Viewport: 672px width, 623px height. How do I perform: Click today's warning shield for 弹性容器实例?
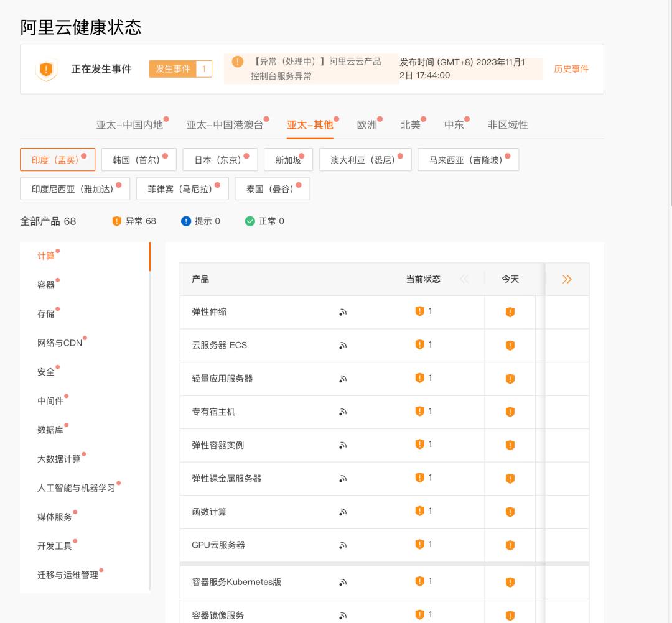(510, 445)
